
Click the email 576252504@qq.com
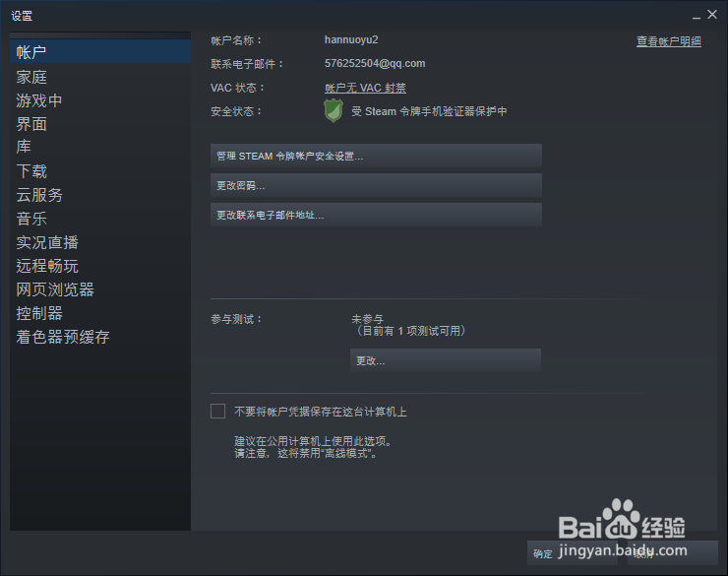(x=375, y=64)
